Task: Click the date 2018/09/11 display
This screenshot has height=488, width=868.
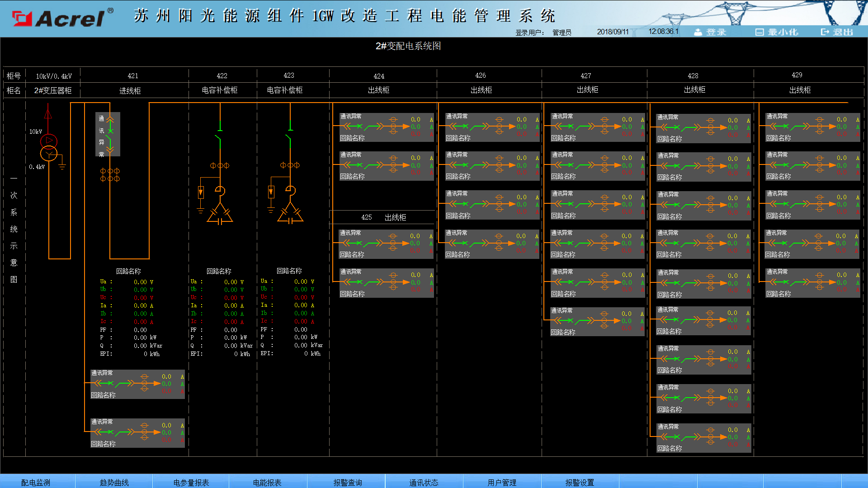Action: [x=613, y=32]
